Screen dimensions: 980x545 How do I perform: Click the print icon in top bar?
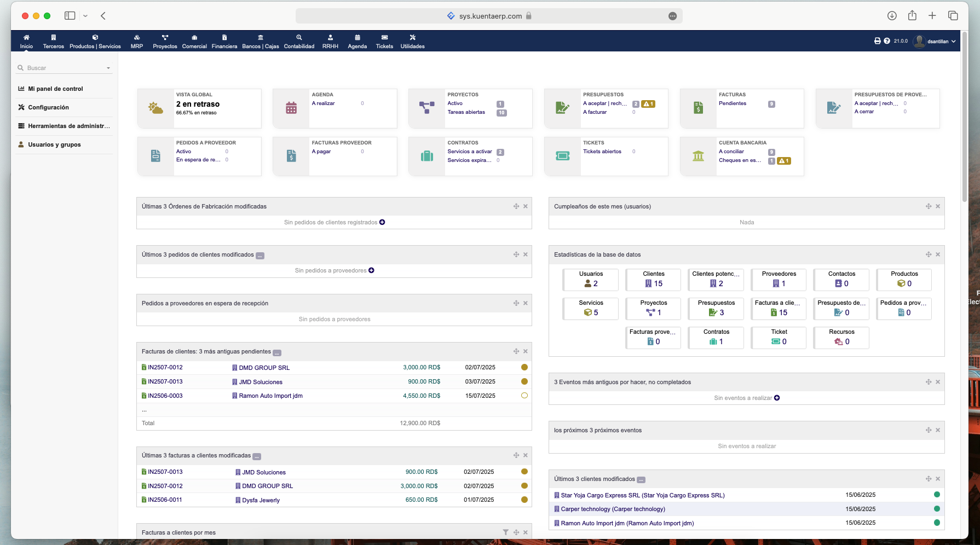(x=877, y=41)
